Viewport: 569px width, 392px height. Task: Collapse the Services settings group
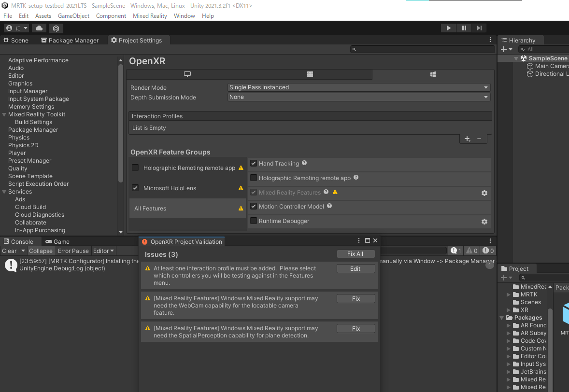click(4, 192)
